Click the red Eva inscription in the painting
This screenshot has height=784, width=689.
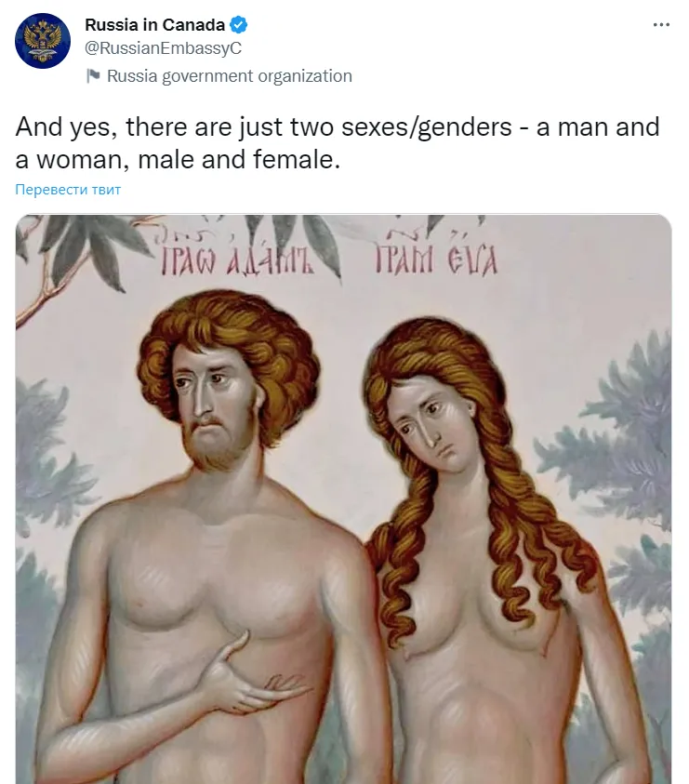click(x=436, y=260)
